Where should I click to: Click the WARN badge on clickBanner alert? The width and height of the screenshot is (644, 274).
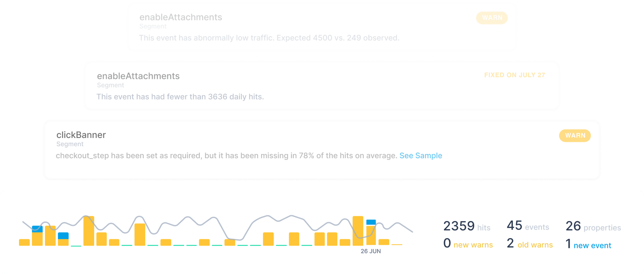click(x=574, y=136)
